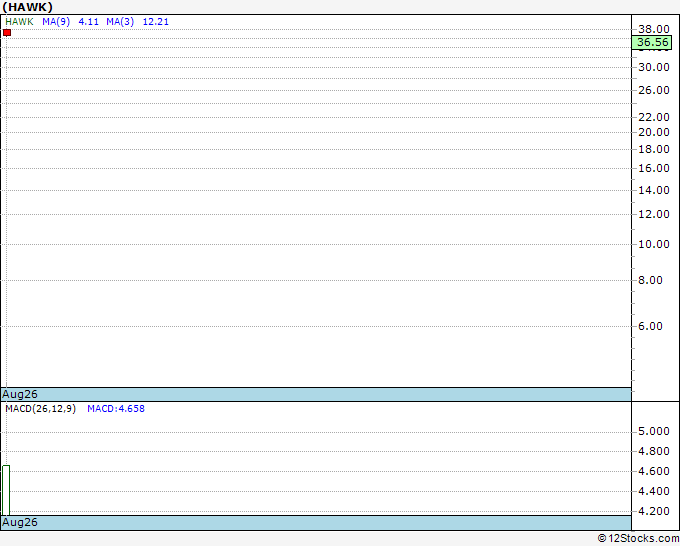The width and height of the screenshot is (680, 546).
Task: Click the 30.00 price axis label
Action: 654,67
